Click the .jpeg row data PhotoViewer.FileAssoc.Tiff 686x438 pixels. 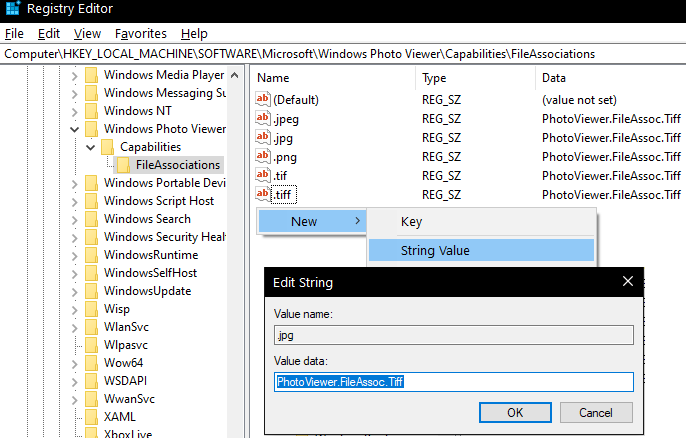click(x=611, y=119)
